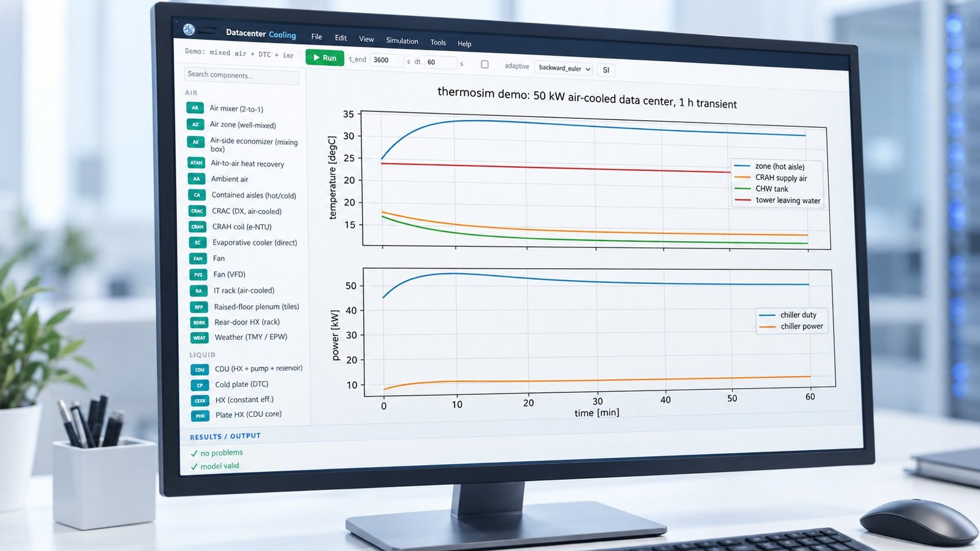
Task: Open the Help menu
Action: (464, 43)
